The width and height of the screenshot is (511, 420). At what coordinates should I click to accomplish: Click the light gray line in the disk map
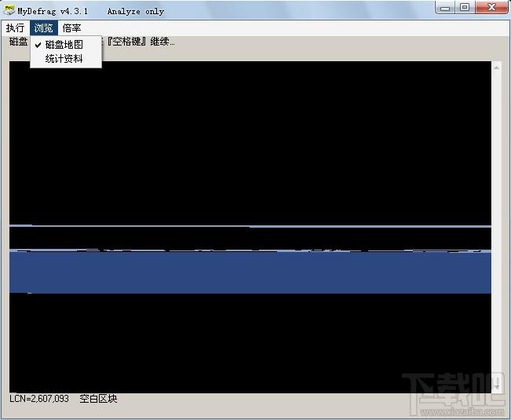(250, 226)
